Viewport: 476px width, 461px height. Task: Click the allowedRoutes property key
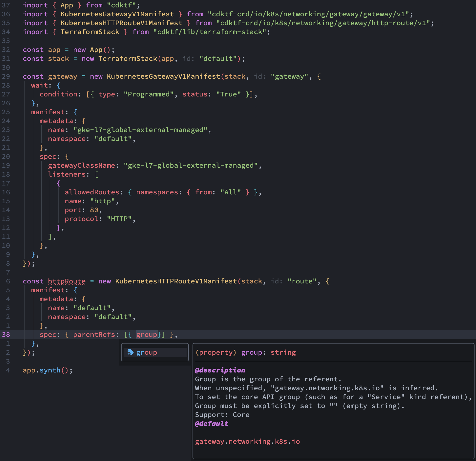click(92, 192)
